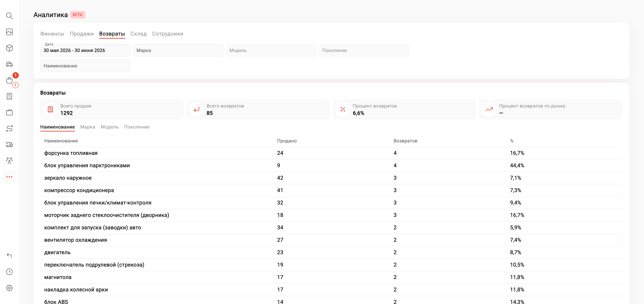Click the компрессор кондиционера row

point(331,190)
